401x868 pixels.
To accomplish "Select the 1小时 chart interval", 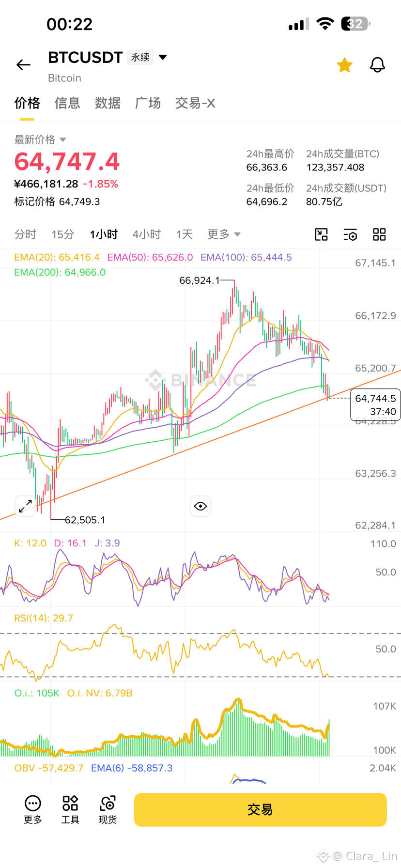I will coord(104,234).
